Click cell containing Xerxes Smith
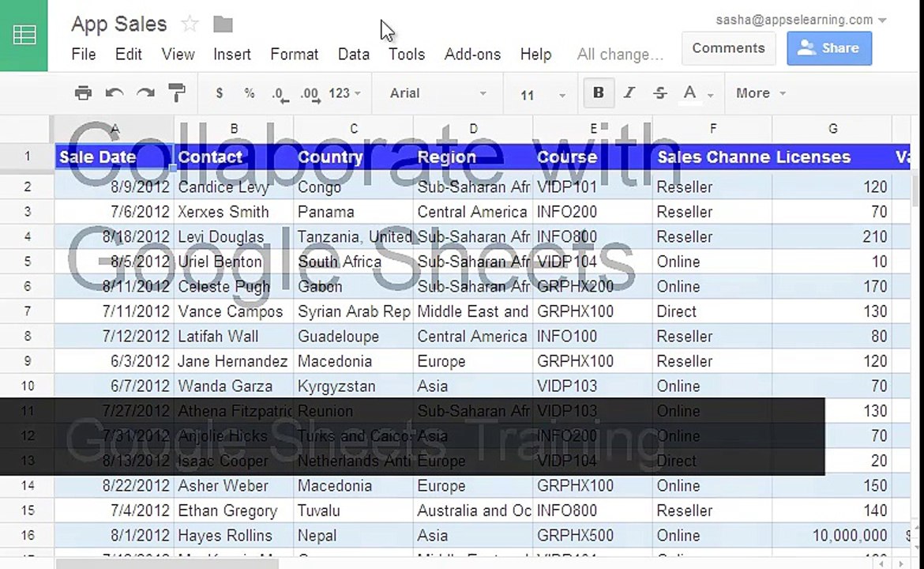The width and height of the screenshot is (924, 569). point(234,212)
